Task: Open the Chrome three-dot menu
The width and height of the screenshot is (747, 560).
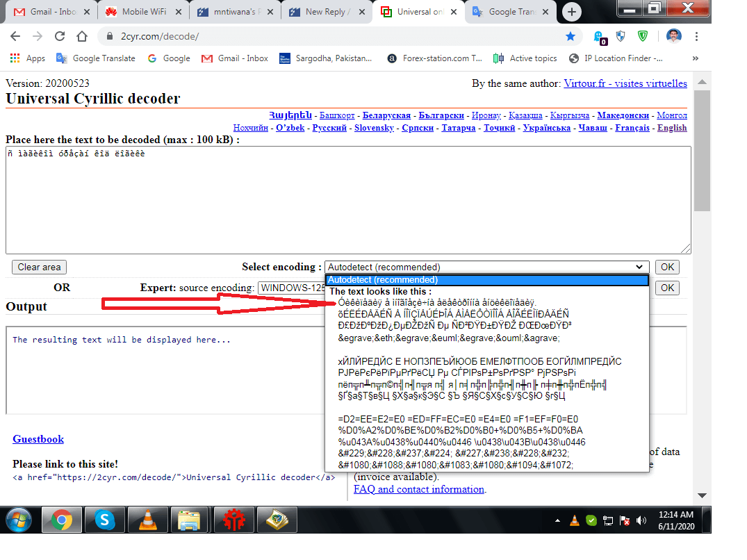Action: click(696, 36)
